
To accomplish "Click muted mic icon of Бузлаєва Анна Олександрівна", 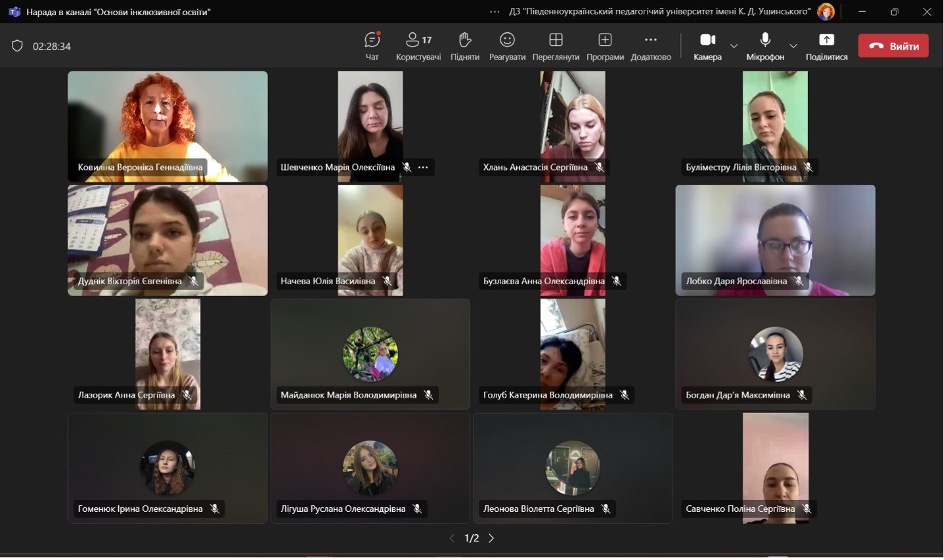I will click(x=617, y=281).
